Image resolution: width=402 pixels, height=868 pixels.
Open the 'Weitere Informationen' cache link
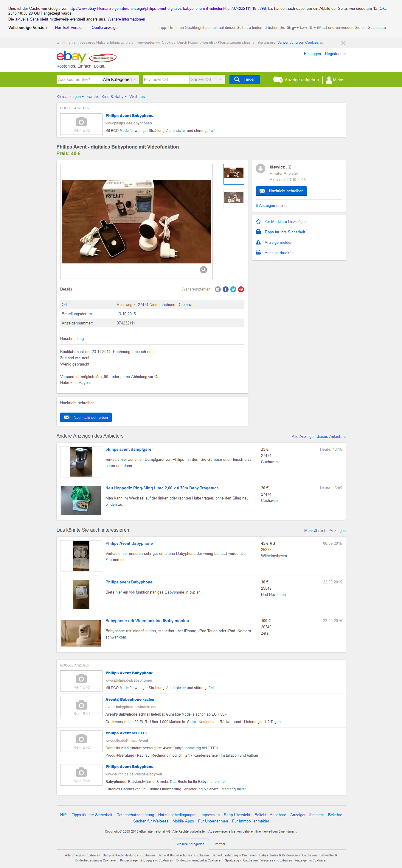[x=126, y=19]
